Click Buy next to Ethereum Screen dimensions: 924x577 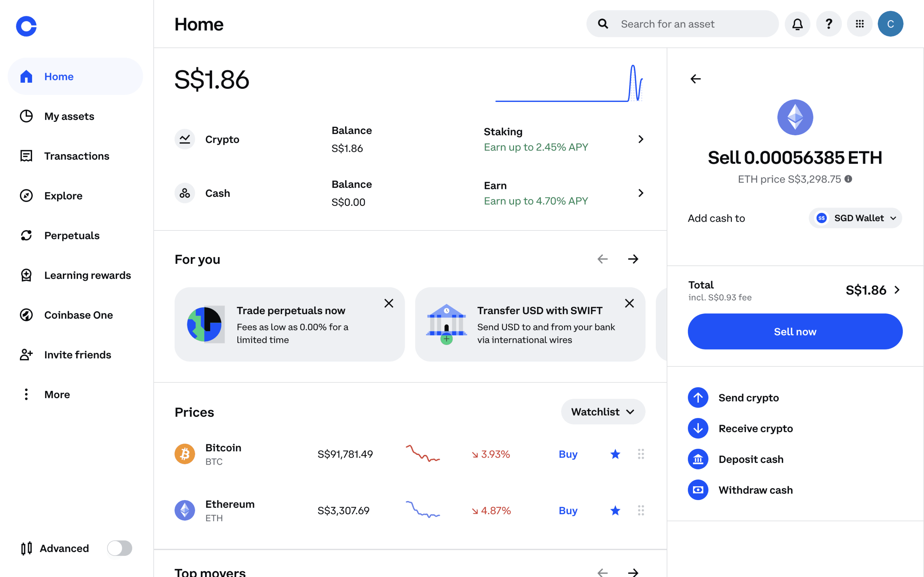568,510
